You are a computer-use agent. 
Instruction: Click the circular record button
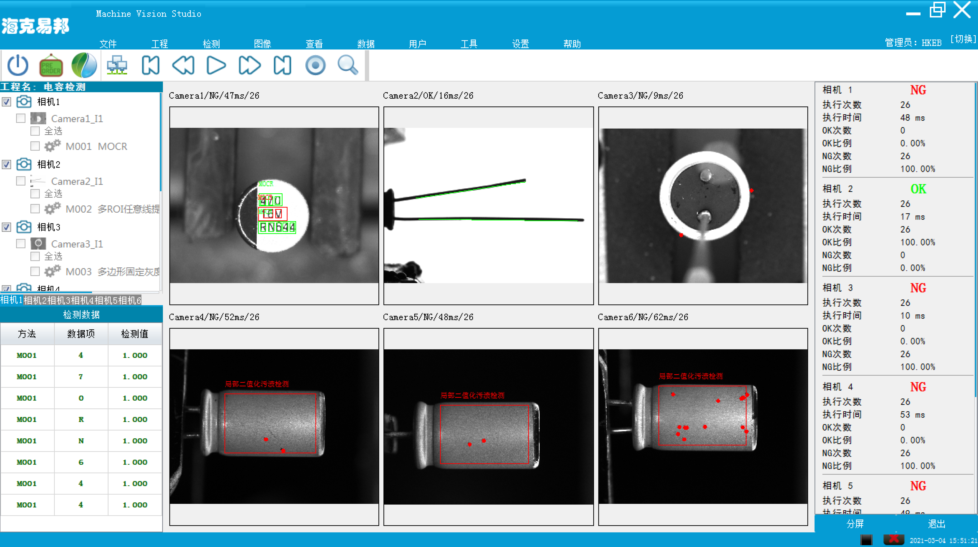click(x=315, y=66)
